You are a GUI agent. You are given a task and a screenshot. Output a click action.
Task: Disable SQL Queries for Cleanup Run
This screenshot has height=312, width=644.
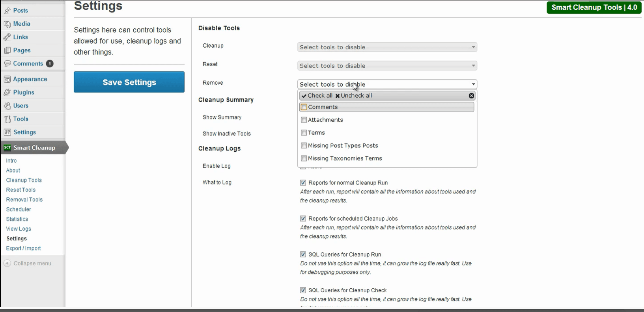[x=303, y=254]
